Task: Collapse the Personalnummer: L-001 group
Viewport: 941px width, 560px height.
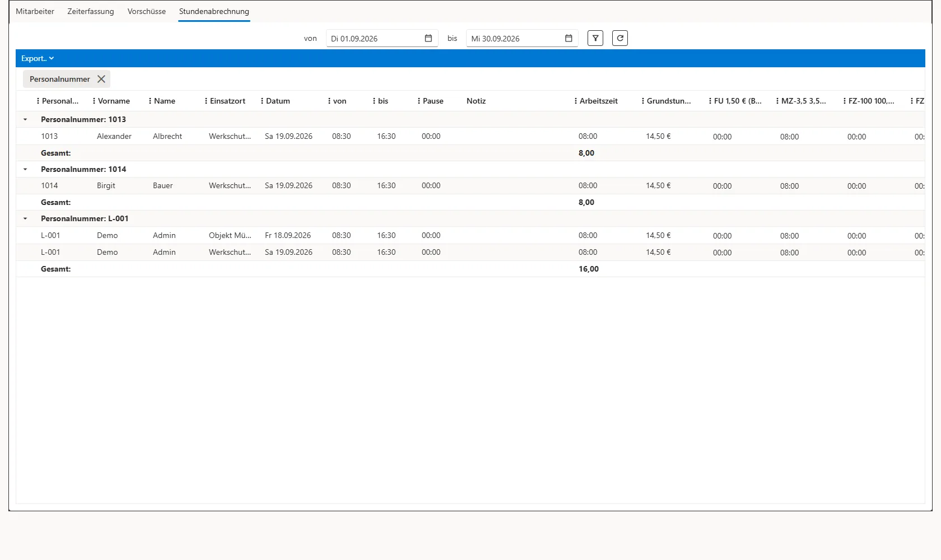Action: pyautogui.click(x=25, y=218)
